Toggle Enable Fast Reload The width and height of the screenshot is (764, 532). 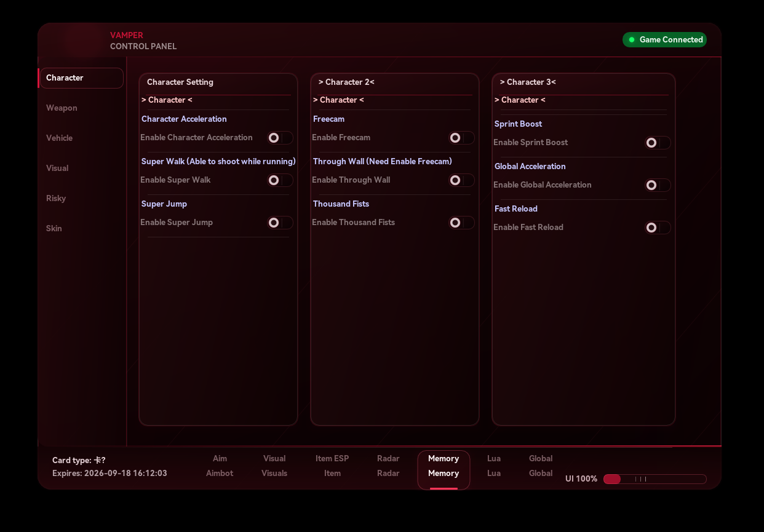[658, 228]
